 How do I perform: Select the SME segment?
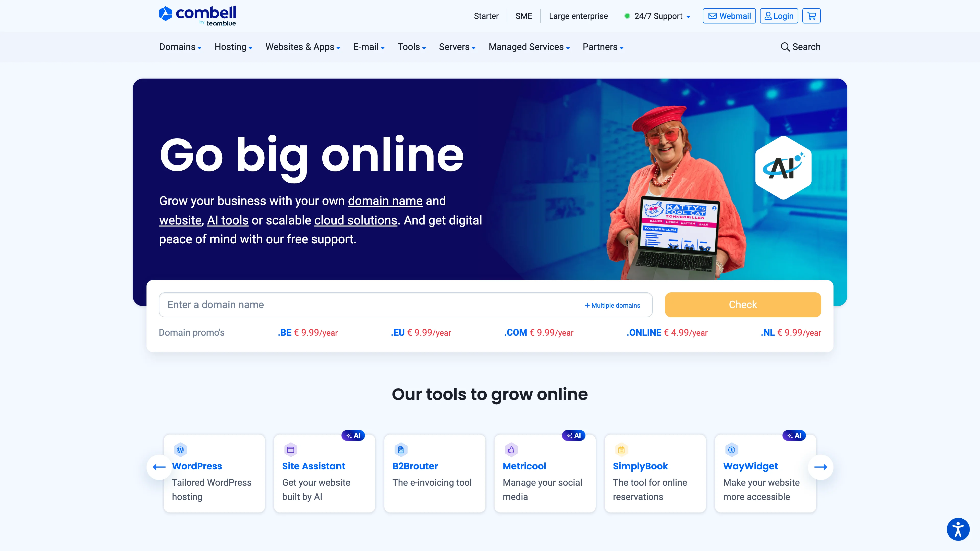click(x=524, y=16)
